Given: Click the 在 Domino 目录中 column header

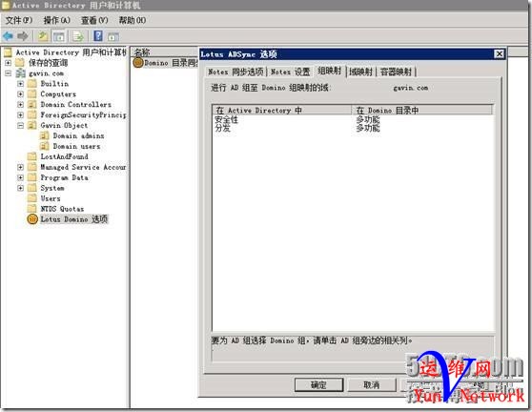Looking at the screenshot, I should tap(421, 110).
